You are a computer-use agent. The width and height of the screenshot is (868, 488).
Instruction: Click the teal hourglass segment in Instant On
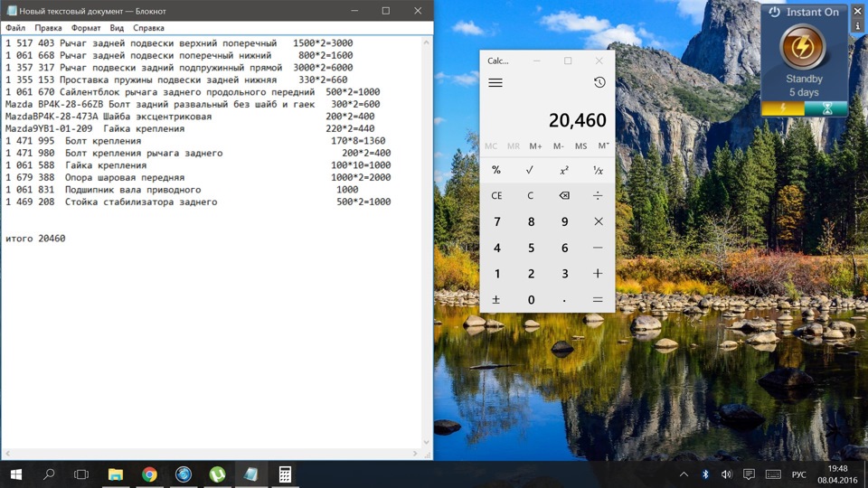(x=826, y=108)
